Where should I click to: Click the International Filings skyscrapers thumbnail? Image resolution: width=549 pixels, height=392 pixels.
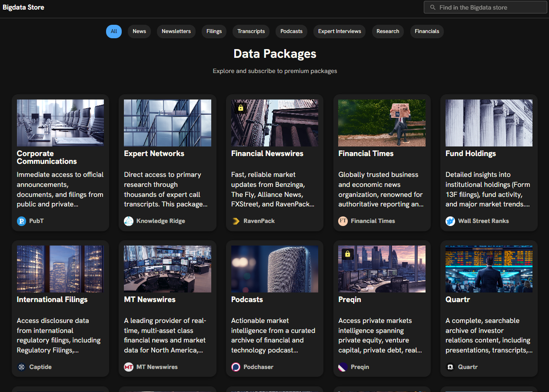(60, 269)
